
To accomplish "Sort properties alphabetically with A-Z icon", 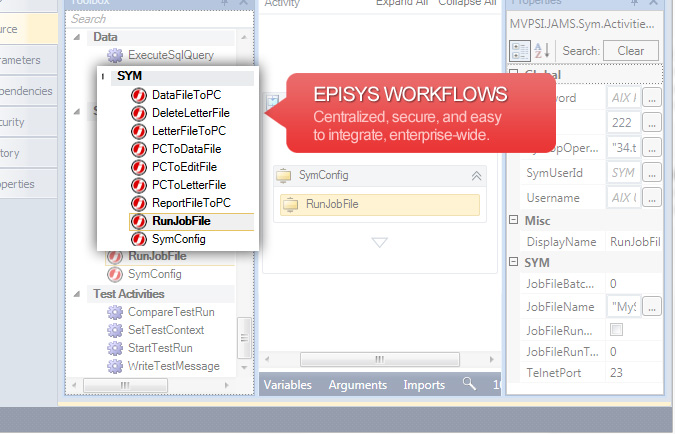I will [542, 51].
